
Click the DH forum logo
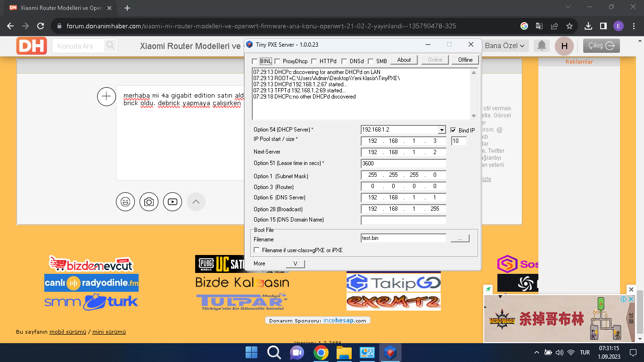click(x=32, y=46)
